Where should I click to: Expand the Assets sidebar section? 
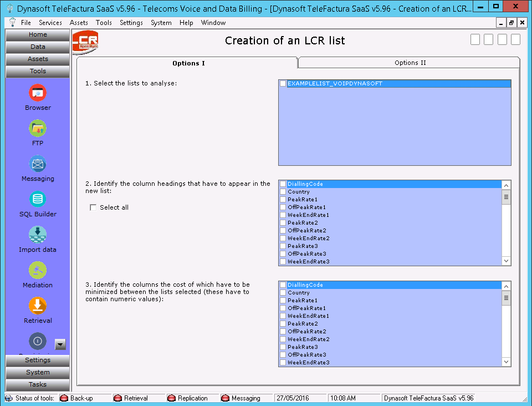tap(38, 59)
